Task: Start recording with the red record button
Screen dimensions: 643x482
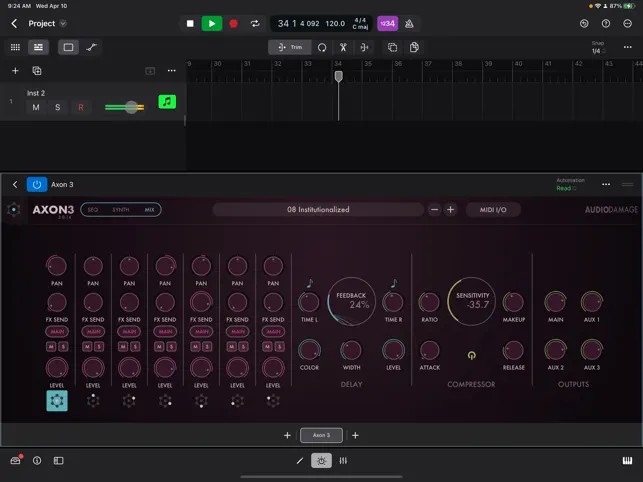Action: click(233, 24)
